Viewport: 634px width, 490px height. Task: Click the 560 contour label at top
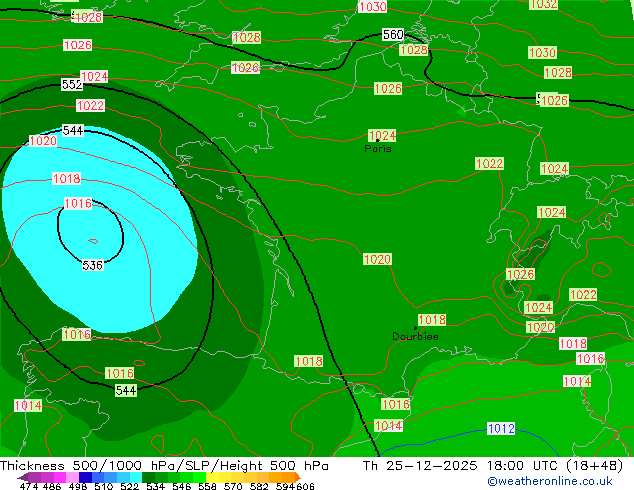pos(393,36)
